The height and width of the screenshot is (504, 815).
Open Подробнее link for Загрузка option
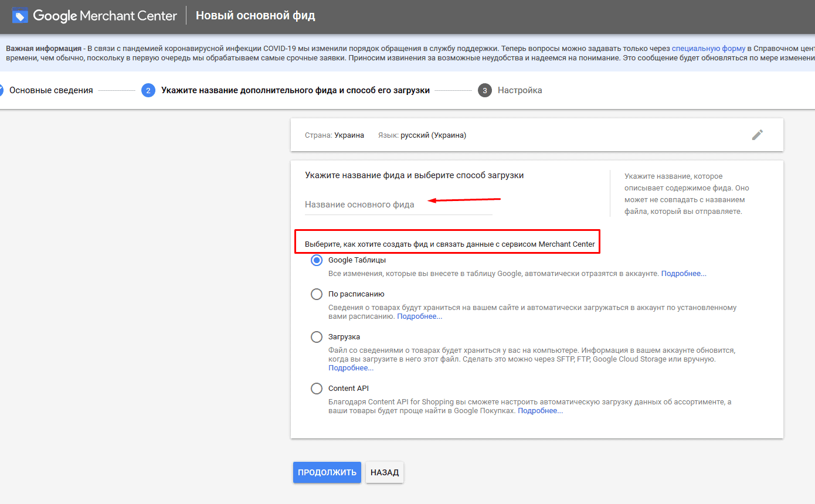[x=351, y=367]
